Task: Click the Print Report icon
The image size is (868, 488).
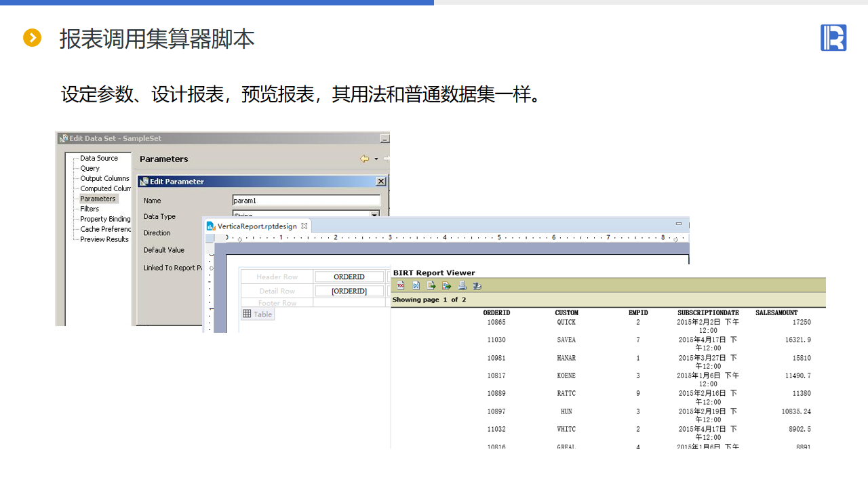Action: point(462,285)
